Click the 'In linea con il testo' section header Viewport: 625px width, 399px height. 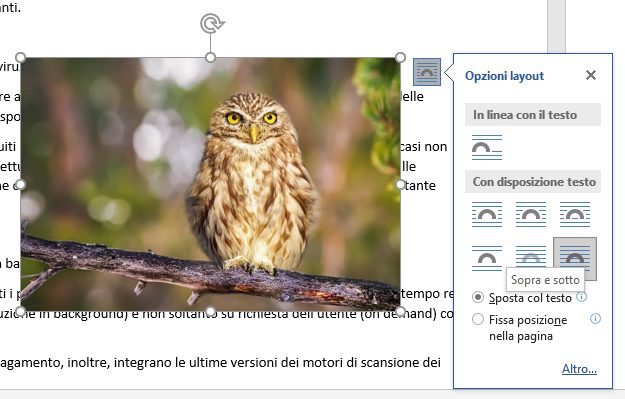pos(533,115)
